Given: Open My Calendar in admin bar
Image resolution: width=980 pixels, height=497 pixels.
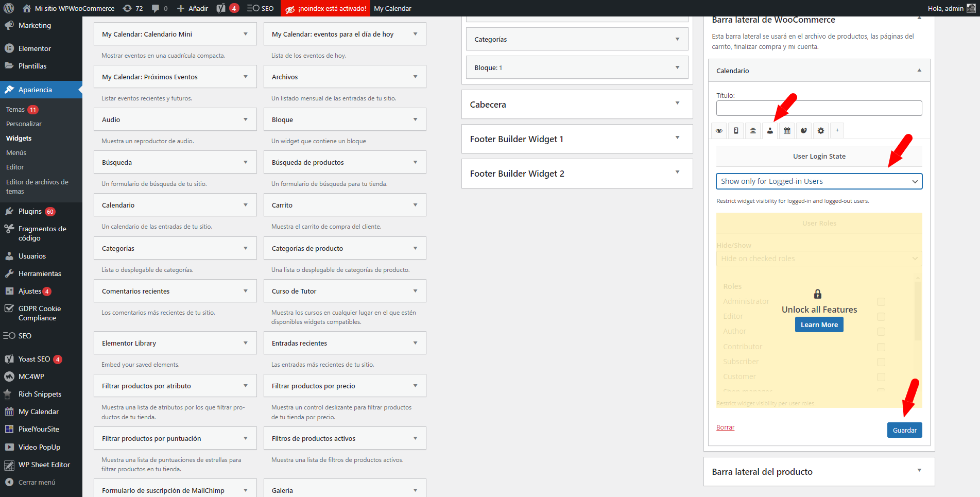Looking at the screenshot, I should pos(392,8).
